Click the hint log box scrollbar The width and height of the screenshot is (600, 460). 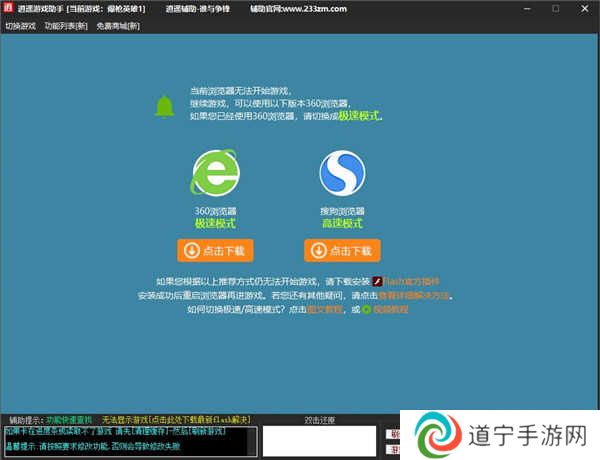pos(253,441)
